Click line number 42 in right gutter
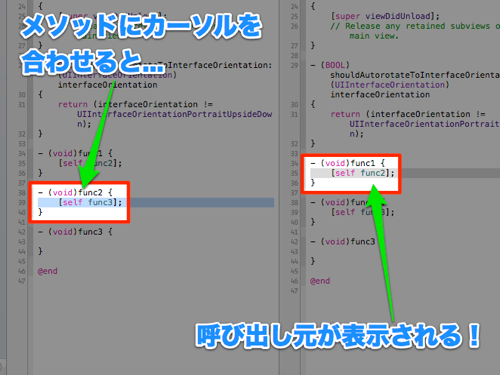Image resolution: width=500 pixels, height=375 pixels. pyautogui.click(x=294, y=242)
